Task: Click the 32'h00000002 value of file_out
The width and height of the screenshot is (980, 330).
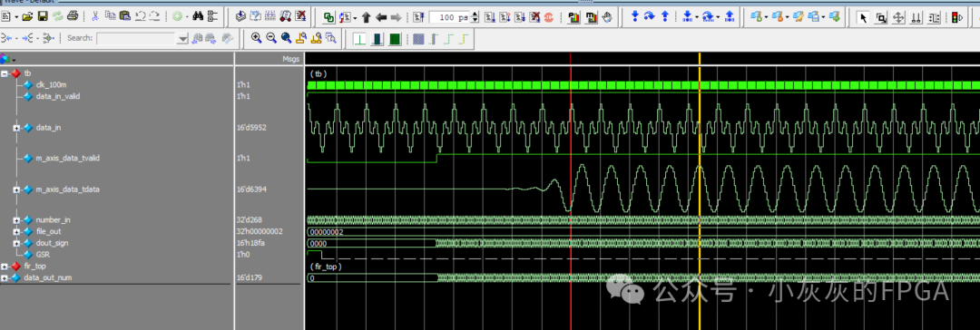Action: point(260,231)
